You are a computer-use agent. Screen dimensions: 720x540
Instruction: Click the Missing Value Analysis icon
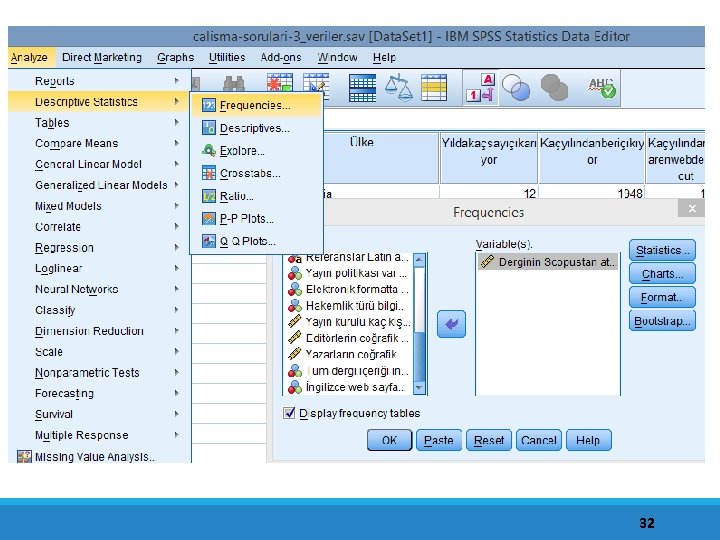coord(24,456)
